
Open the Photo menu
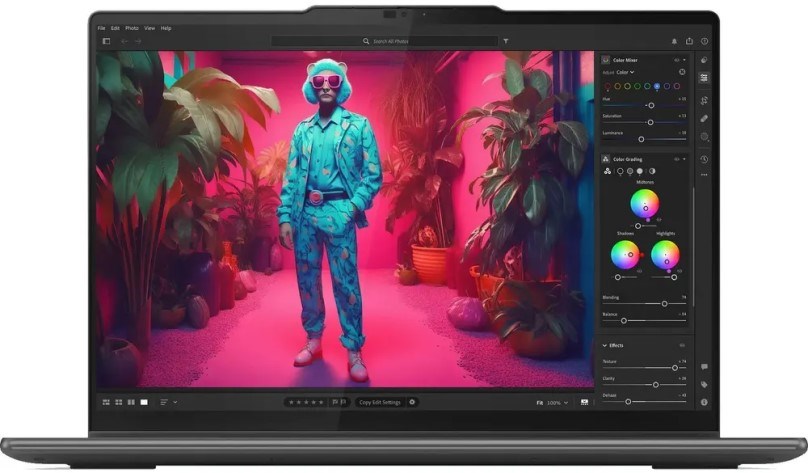131,28
